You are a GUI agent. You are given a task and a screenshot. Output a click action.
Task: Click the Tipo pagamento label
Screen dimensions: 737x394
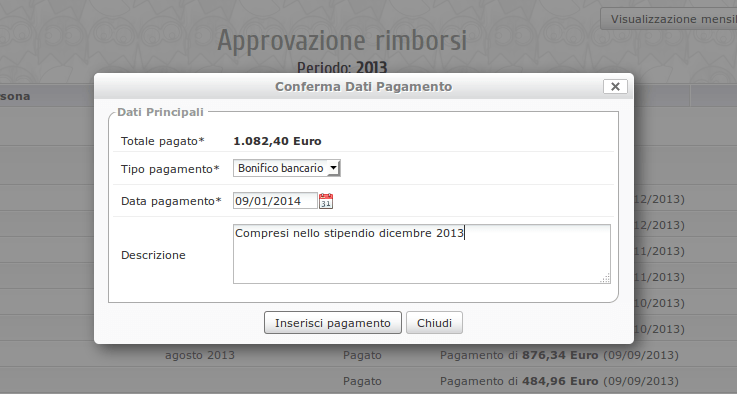pos(170,169)
